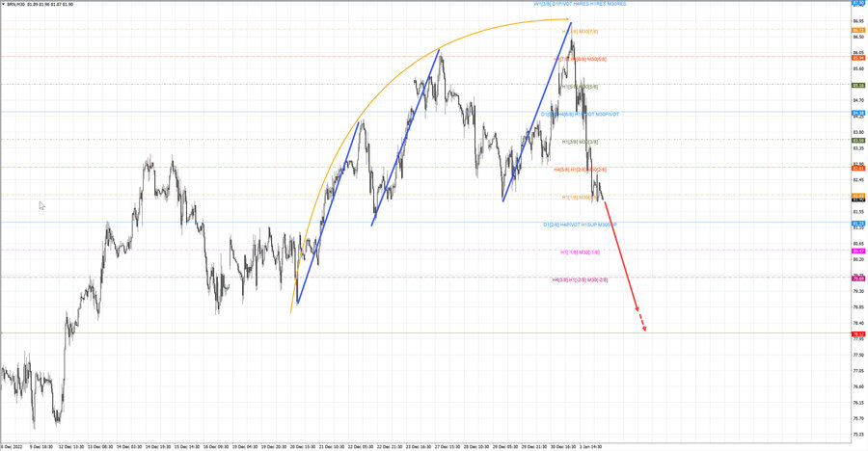
Task: Click the 16 Dec 09:30 time axis label
Action: point(215,446)
